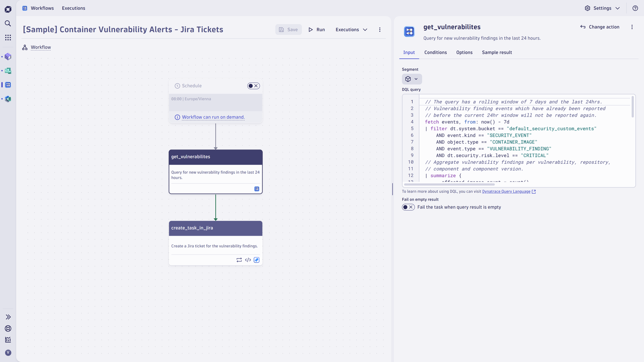Select the create_task_in_jira workflow node
The width and height of the screenshot is (644, 362).
point(216,243)
